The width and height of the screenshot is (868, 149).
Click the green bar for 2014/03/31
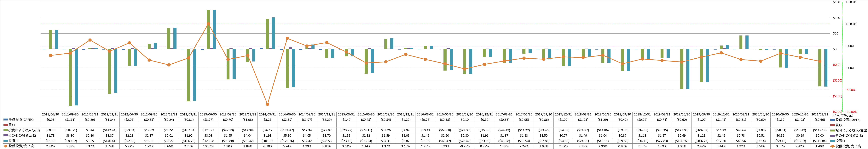coord(267,34)
